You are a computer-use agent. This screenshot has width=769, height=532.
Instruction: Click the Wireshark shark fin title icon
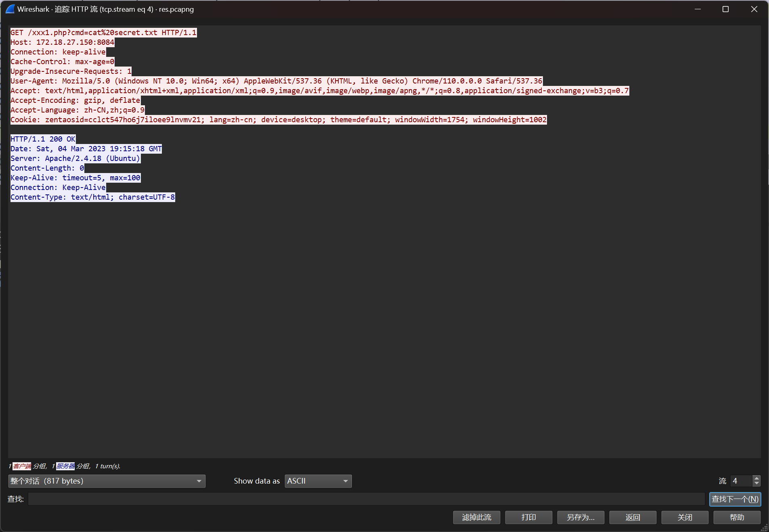[10, 9]
